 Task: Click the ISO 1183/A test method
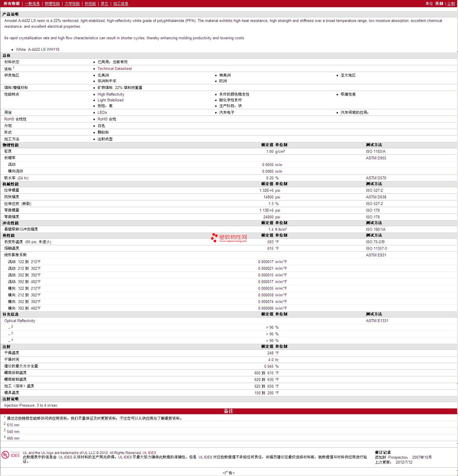click(x=376, y=151)
